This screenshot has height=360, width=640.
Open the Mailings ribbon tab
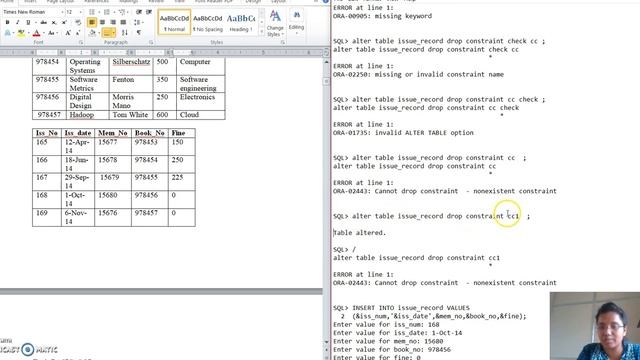click(x=128, y=1)
